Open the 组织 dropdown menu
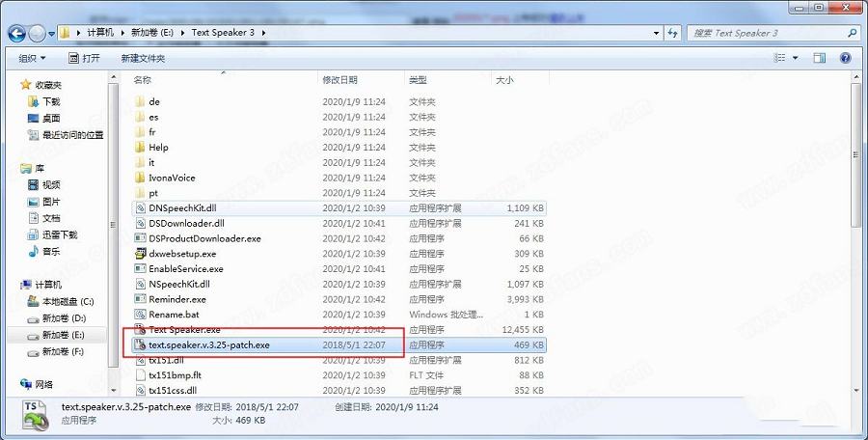Viewport: 868px width, 440px height. tap(33, 58)
